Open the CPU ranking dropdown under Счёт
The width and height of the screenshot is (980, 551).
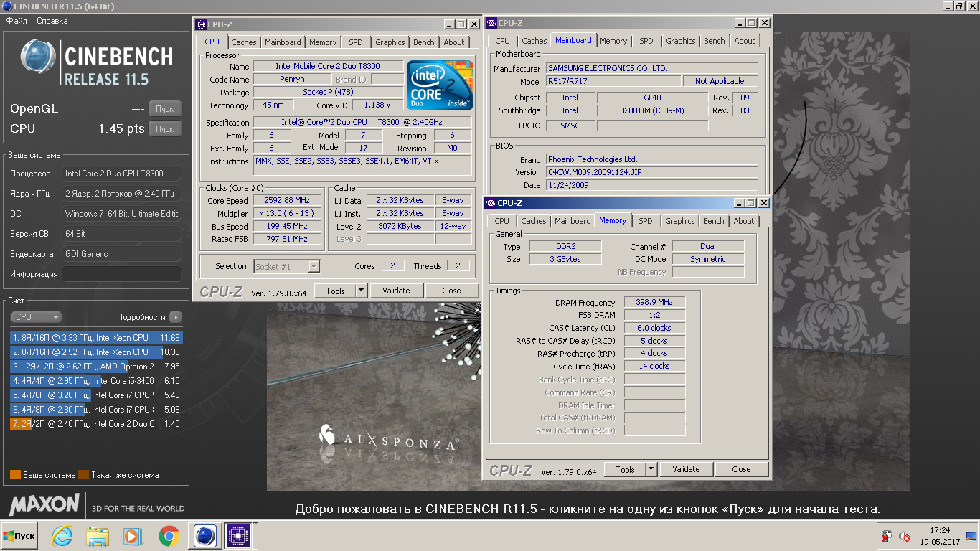click(x=36, y=316)
